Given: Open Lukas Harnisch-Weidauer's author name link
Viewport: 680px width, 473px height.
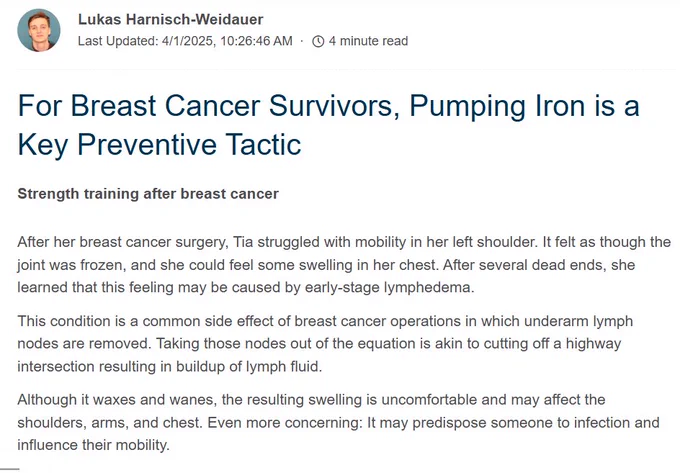Looking at the screenshot, I should (x=170, y=20).
